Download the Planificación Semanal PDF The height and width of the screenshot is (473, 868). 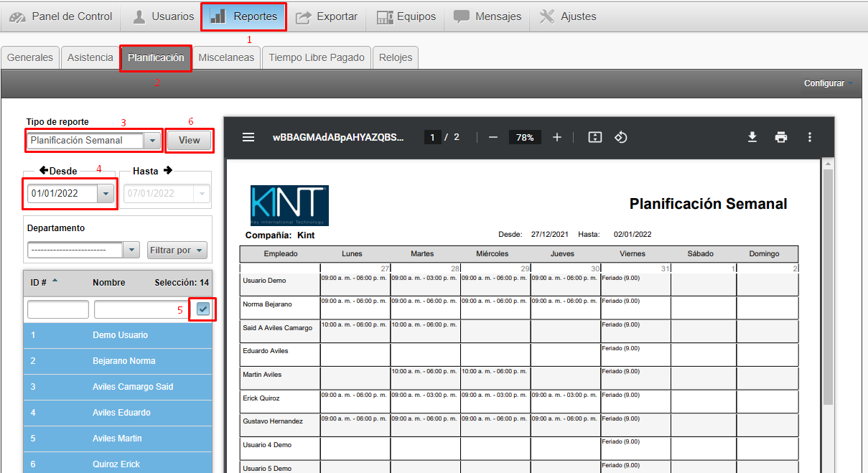(x=752, y=137)
